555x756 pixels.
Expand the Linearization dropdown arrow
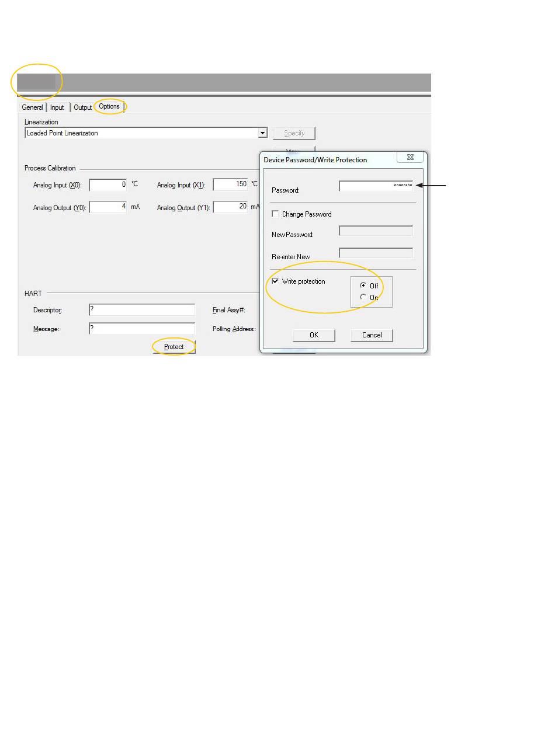[x=263, y=133]
